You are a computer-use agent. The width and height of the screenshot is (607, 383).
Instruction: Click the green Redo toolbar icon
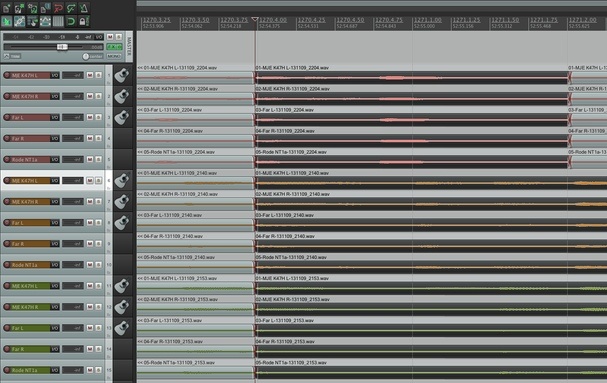click(71, 8)
